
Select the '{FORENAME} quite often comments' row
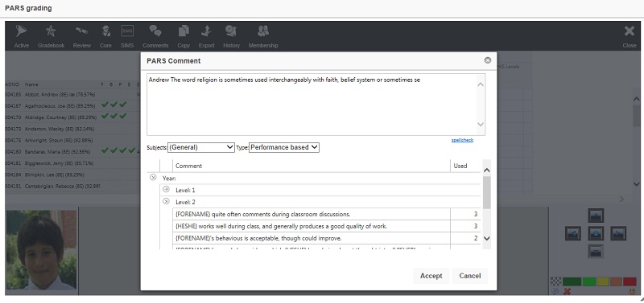327,214
